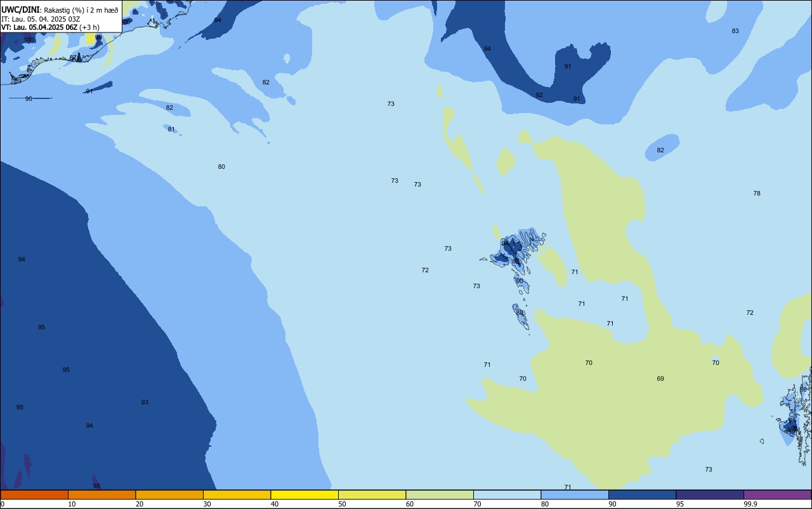Select the 70–80 pale blue legend swatch
Viewport: 812px width, 509px height.
(507, 494)
